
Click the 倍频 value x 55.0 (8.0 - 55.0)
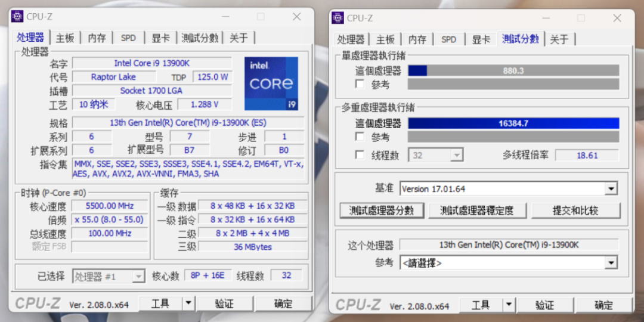[x=110, y=219]
